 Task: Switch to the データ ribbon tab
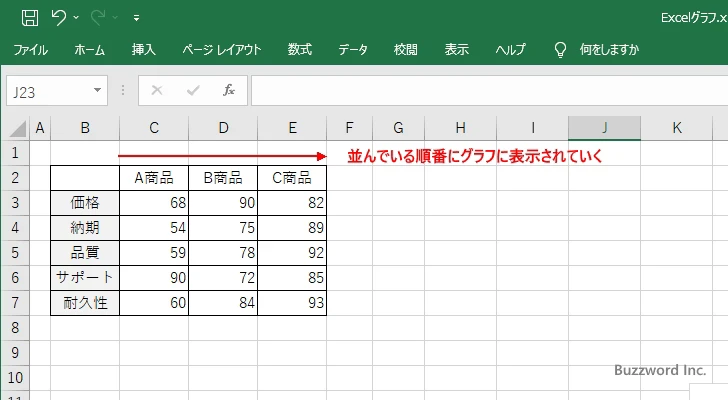coord(352,49)
